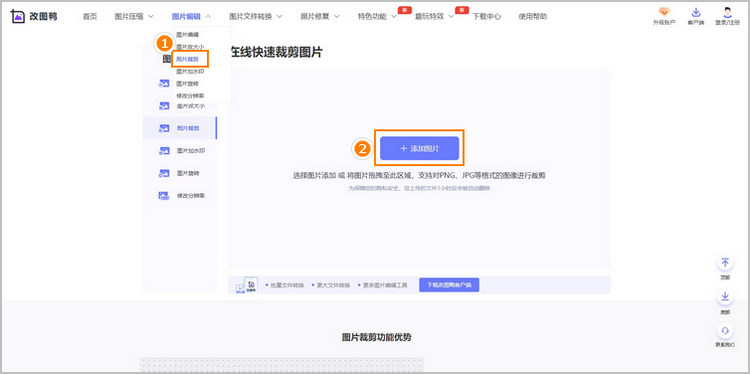This screenshot has width=750, height=374.
Task: Click the sidebar 图片改大小 icon
Action: tap(164, 106)
